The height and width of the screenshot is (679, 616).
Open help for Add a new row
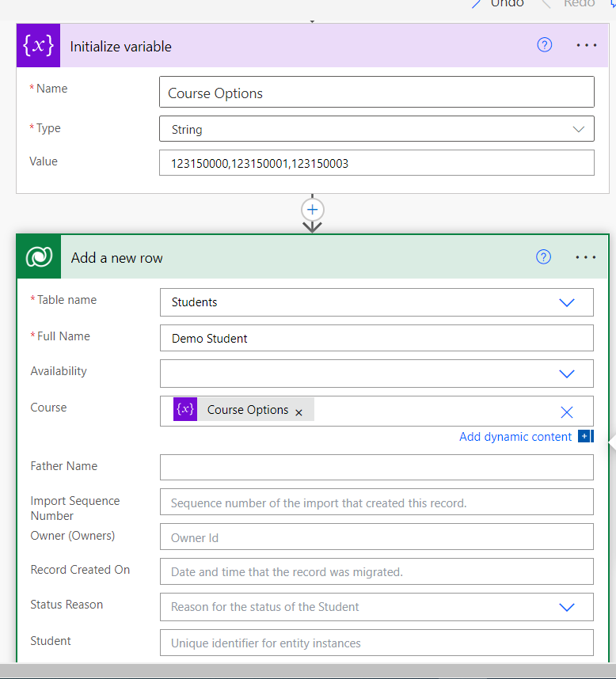pyautogui.click(x=543, y=256)
